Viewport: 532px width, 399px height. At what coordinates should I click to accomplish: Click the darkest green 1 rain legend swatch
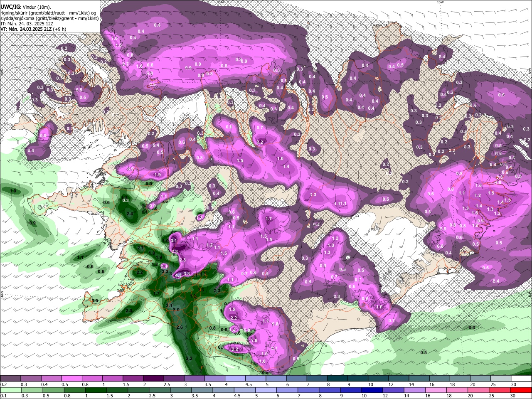[x=96, y=389]
